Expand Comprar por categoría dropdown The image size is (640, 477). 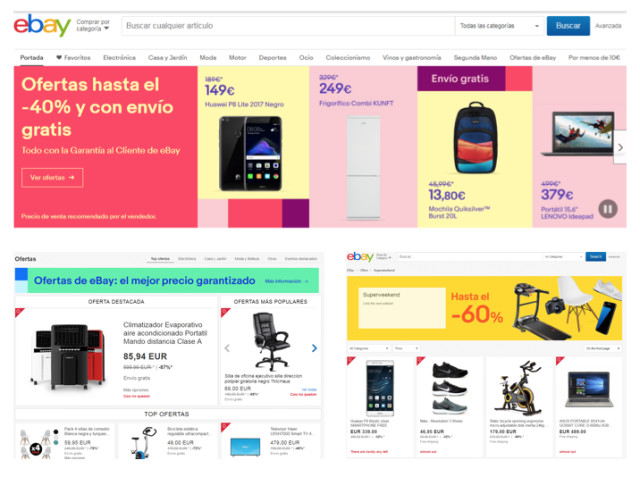(x=93, y=25)
